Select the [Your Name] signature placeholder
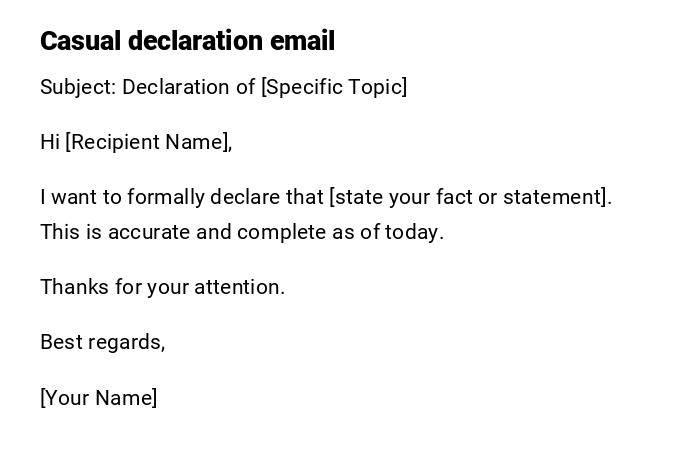Image resolution: width=700 pixels, height=460 pixels. (x=99, y=398)
